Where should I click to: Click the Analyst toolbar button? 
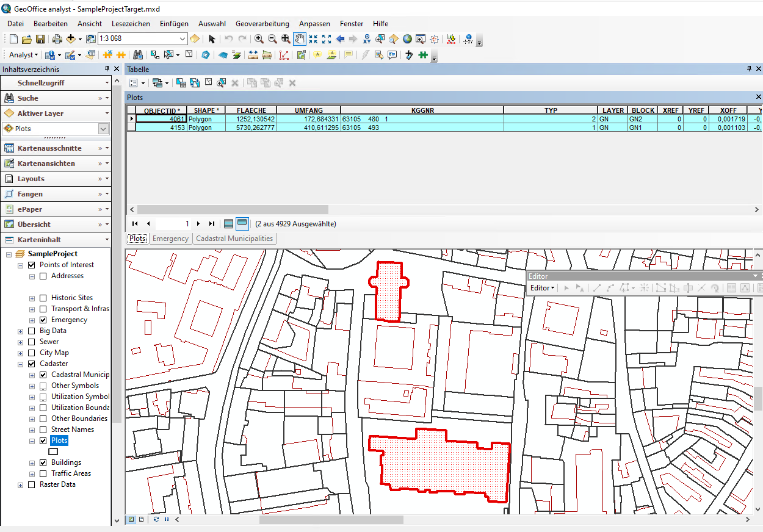click(x=23, y=55)
